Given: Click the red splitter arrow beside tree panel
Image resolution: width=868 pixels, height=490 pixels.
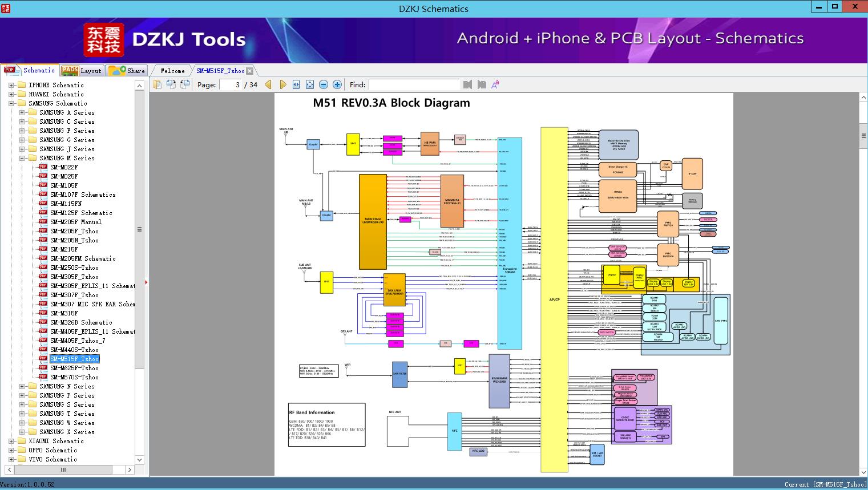Looking at the screenshot, I should [x=146, y=282].
